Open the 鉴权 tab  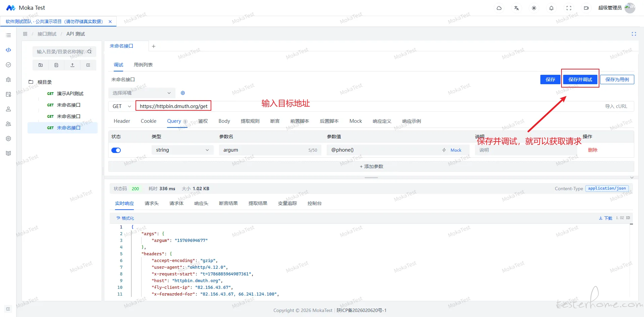pyautogui.click(x=203, y=121)
